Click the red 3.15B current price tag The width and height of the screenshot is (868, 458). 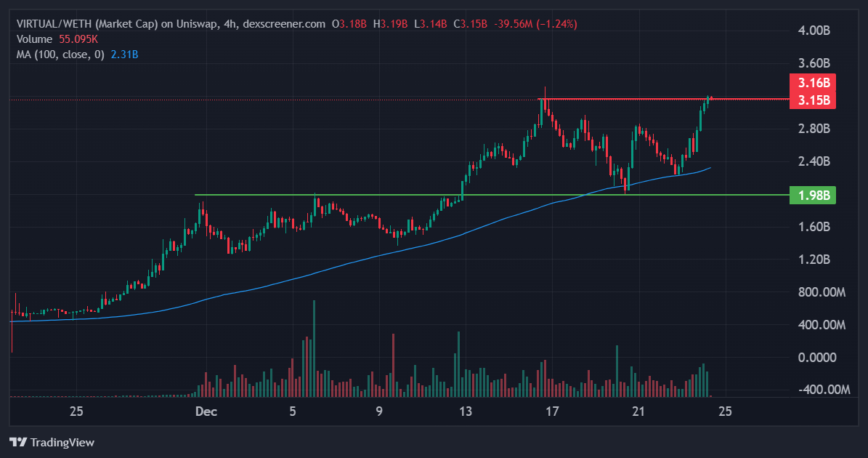coord(814,100)
